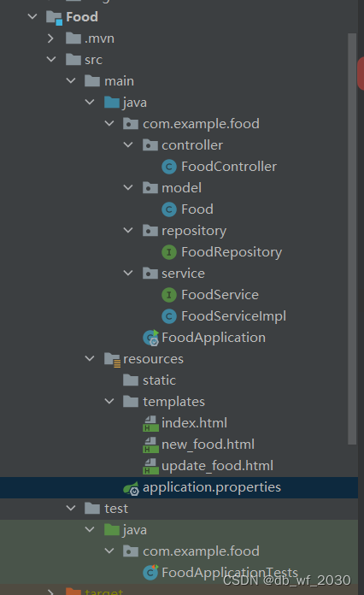
Task: Click the FoodApplication Spring Boot run icon
Action: (x=151, y=338)
